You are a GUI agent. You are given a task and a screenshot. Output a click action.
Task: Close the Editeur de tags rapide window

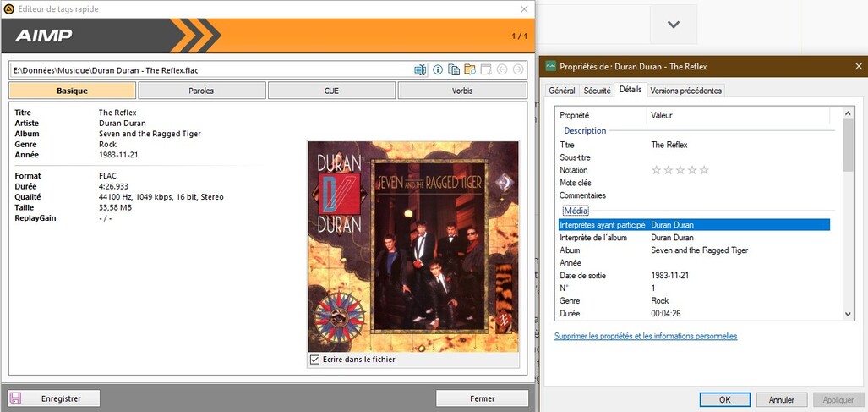point(524,8)
